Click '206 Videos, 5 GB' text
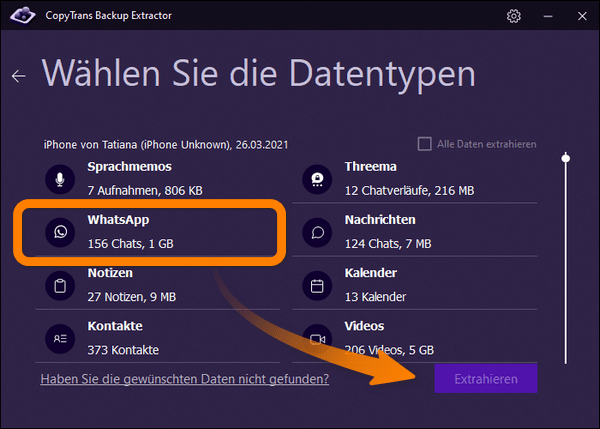Viewport: 600px width, 429px height. tap(389, 350)
